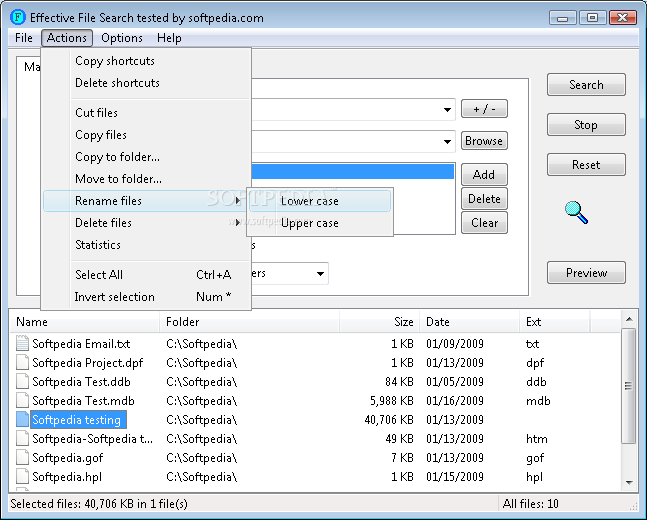Select file Softpedia.gof
647x520 pixels.
(x=68, y=458)
